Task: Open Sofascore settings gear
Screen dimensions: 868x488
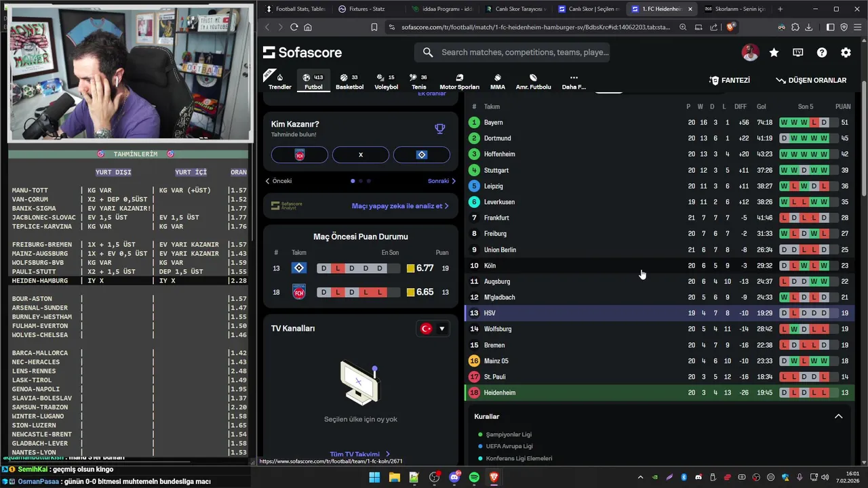Action: [846, 52]
